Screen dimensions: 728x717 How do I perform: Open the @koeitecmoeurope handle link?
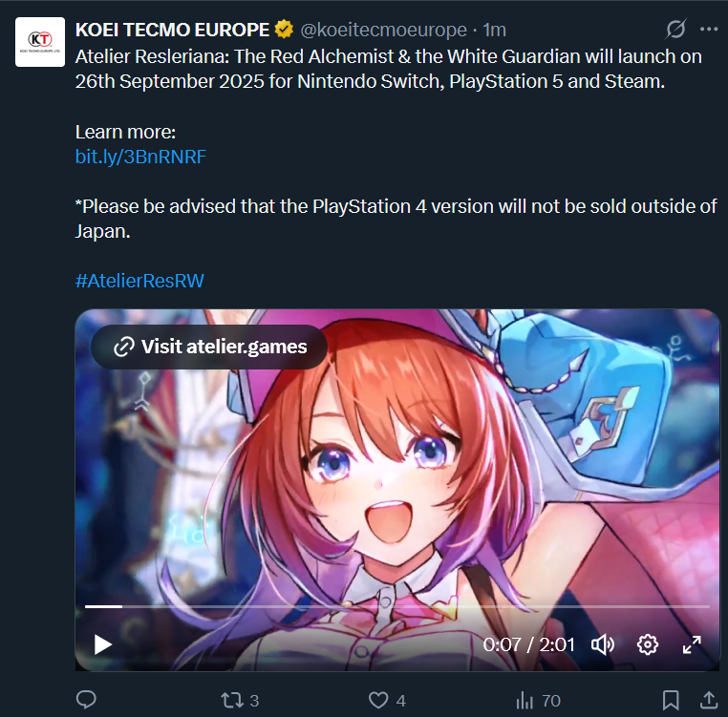383,30
